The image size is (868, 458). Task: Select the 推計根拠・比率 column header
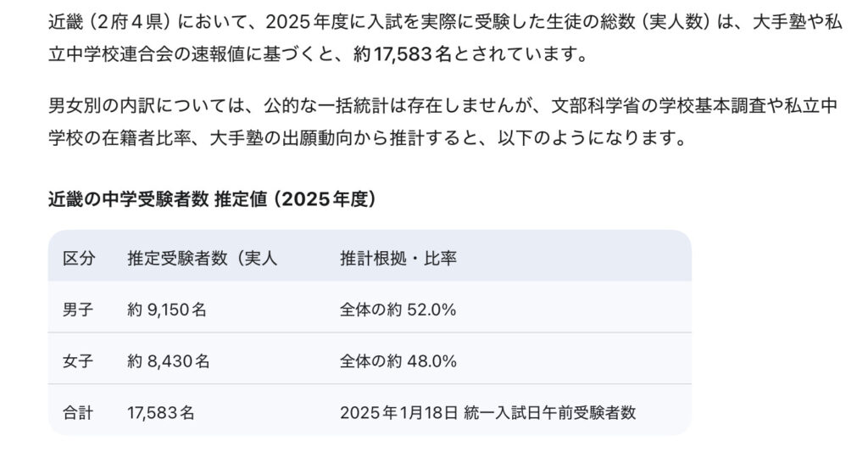398,258
